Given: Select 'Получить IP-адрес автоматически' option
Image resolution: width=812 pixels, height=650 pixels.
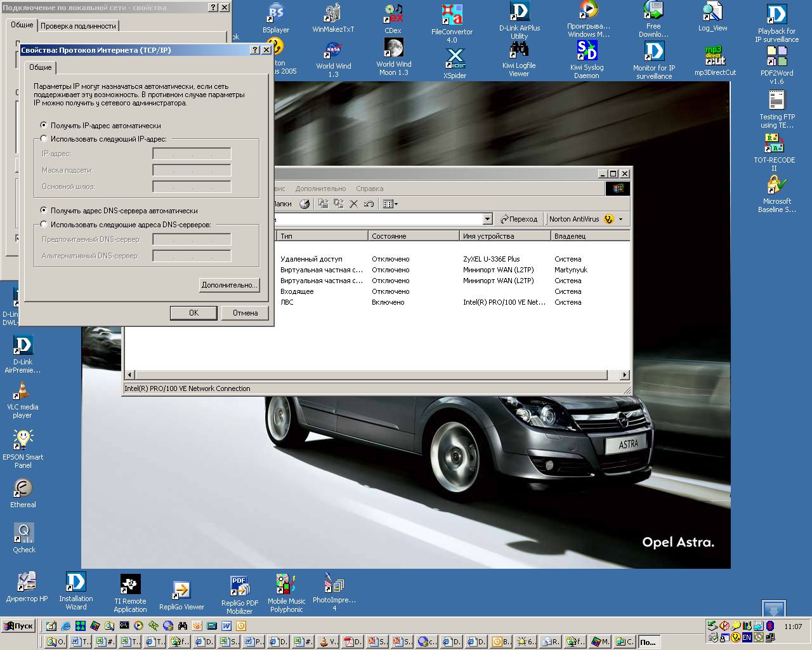Looking at the screenshot, I should 44,125.
